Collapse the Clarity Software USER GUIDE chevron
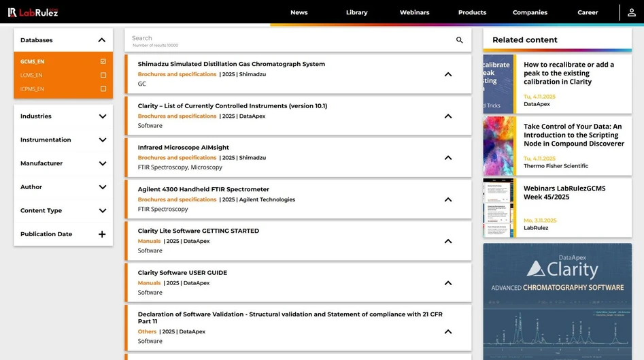This screenshot has height=360, width=644. coord(448,283)
